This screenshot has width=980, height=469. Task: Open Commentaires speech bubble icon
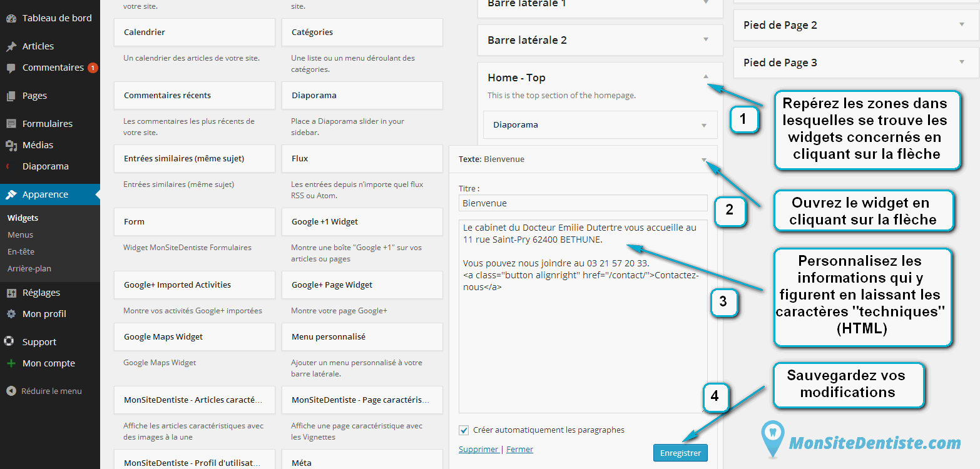click(11, 68)
